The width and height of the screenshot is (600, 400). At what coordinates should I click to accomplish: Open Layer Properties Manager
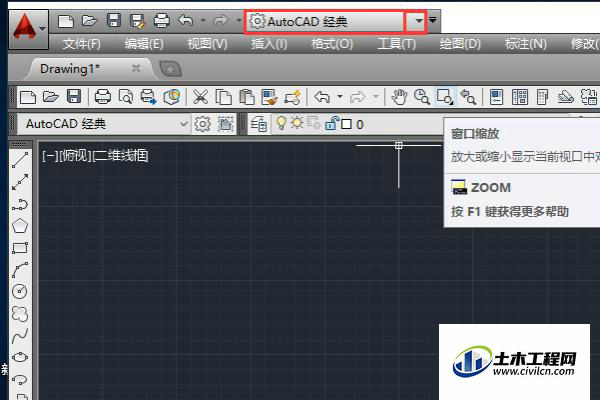[259, 124]
